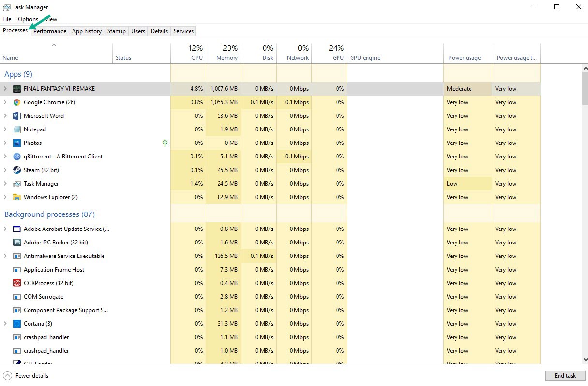588x386 pixels.
Task: Click the Cortana process icon
Action: coord(17,324)
